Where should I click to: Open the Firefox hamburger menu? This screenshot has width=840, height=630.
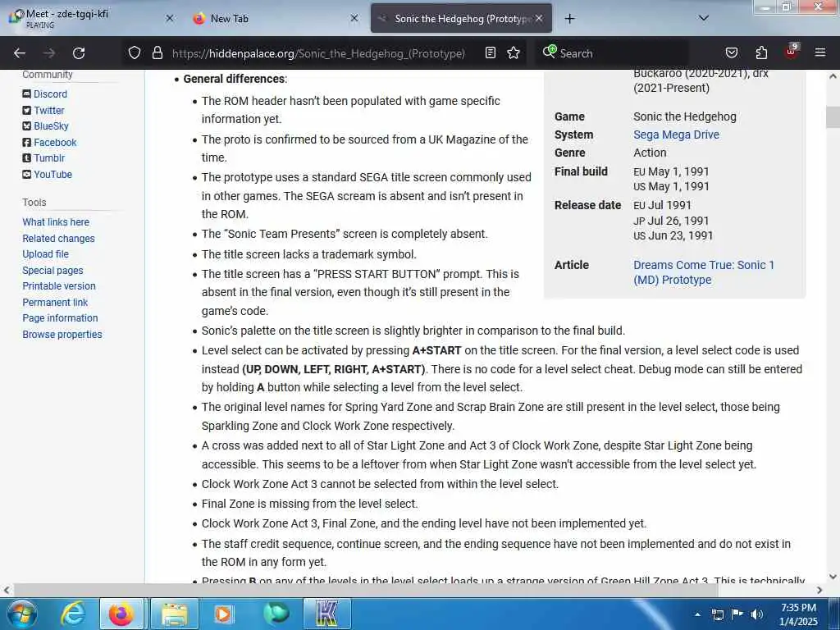(820, 52)
